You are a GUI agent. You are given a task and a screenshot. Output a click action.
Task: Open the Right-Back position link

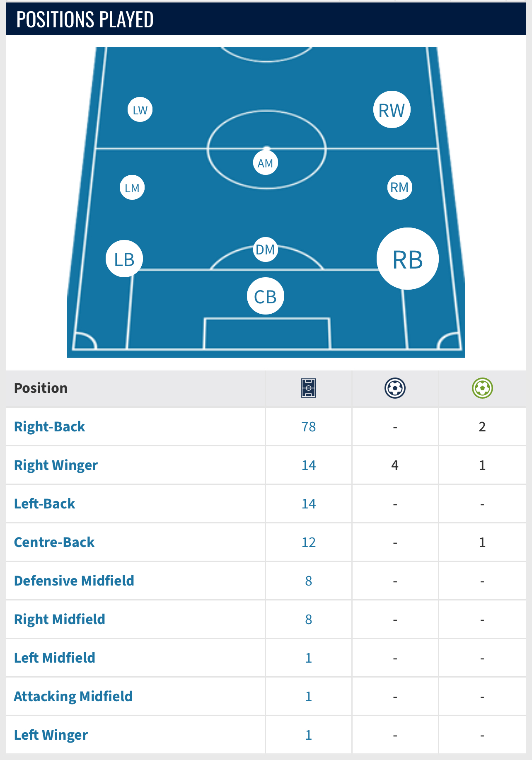click(x=49, y=426)
